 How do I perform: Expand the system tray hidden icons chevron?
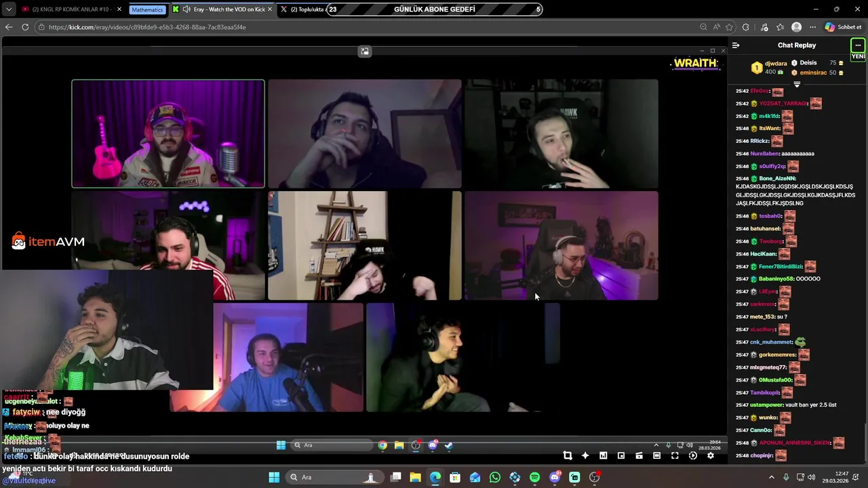pyautogui.click(x=771, y=477)
